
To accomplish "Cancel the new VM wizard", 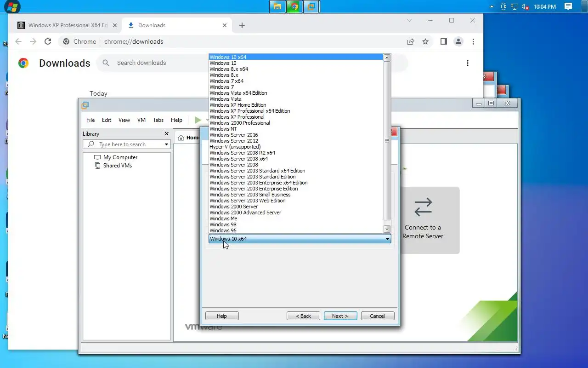I will [x=378, y=316].
